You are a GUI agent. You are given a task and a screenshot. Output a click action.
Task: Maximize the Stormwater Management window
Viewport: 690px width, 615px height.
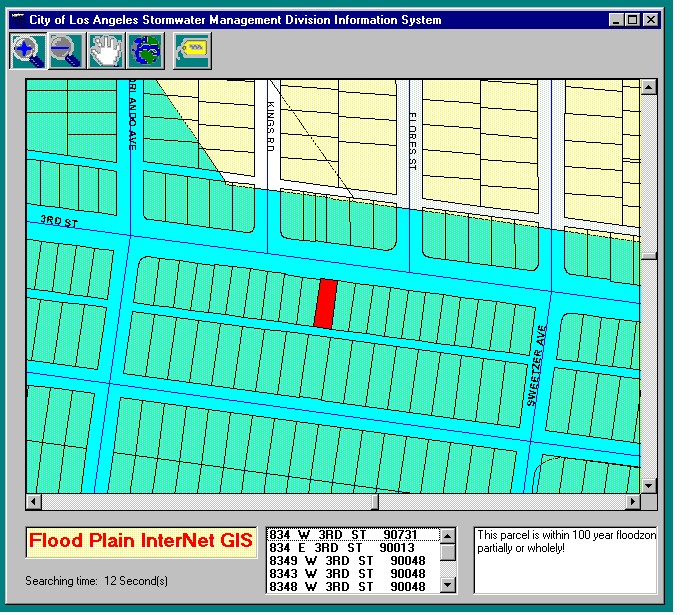632,20
